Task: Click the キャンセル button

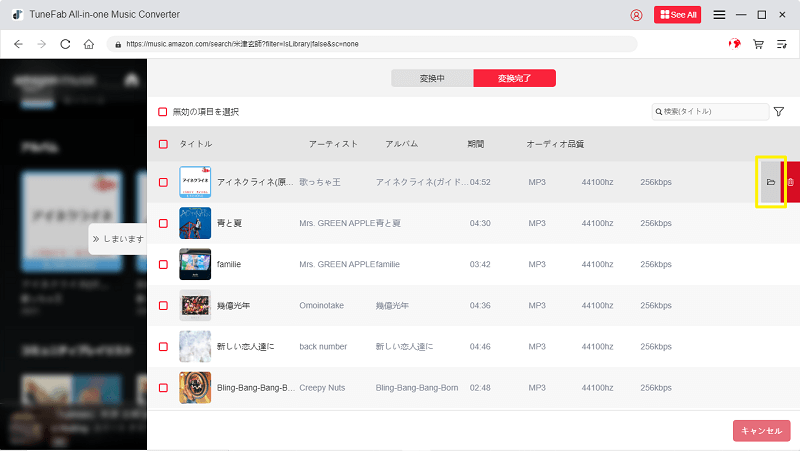Action: (x=761, y=431)
